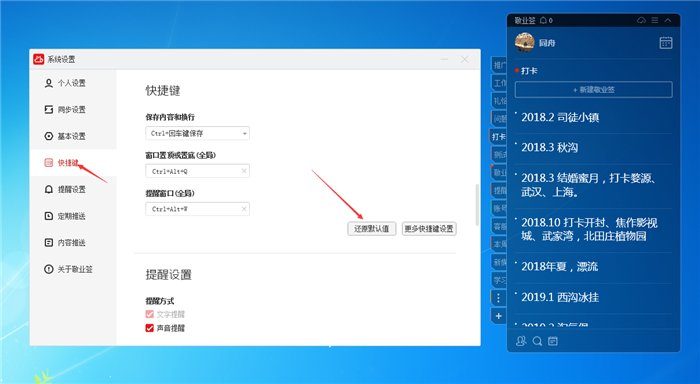
Task: Click the username 同舟 in 敬业签
Action: click(547, 43)
